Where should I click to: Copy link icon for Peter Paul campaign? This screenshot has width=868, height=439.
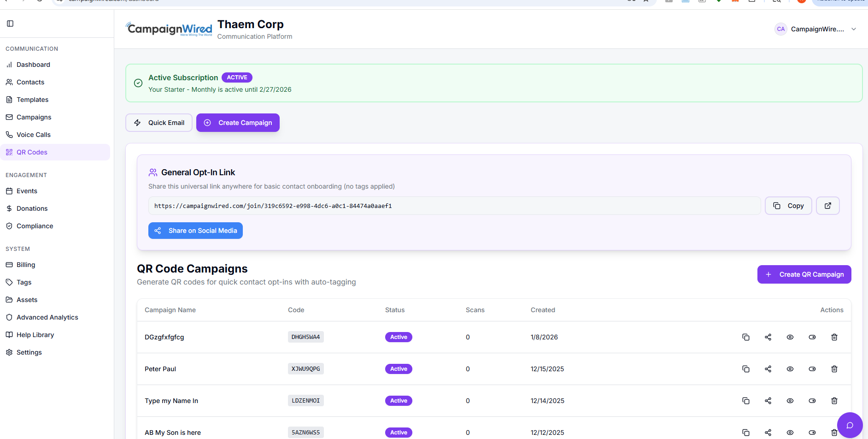(746, 369)
